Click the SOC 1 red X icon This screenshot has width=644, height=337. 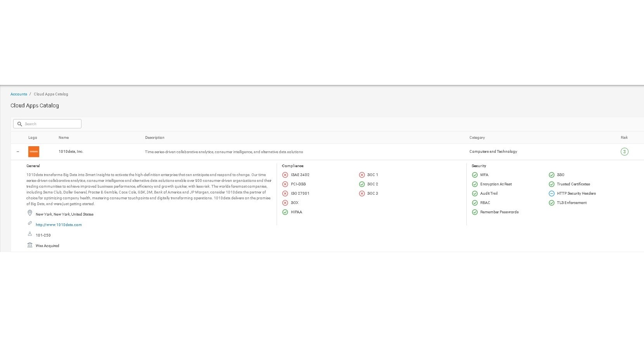[x=362, y=175]
